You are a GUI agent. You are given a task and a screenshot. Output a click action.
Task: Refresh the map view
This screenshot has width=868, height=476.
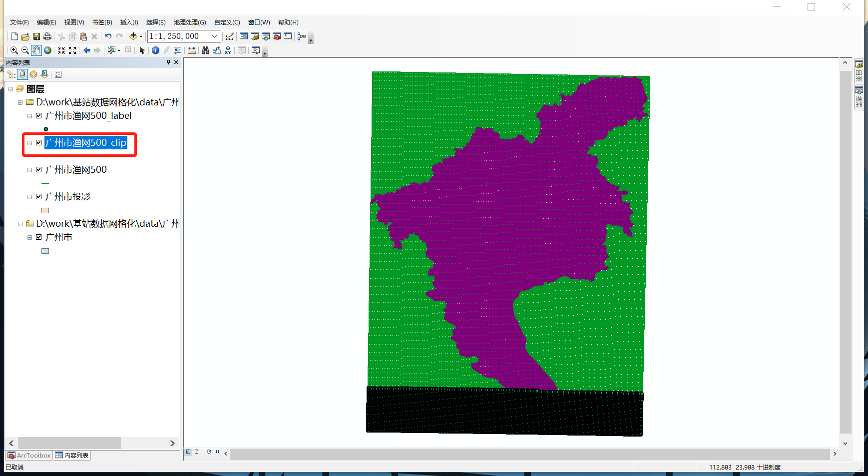[209, 452]
